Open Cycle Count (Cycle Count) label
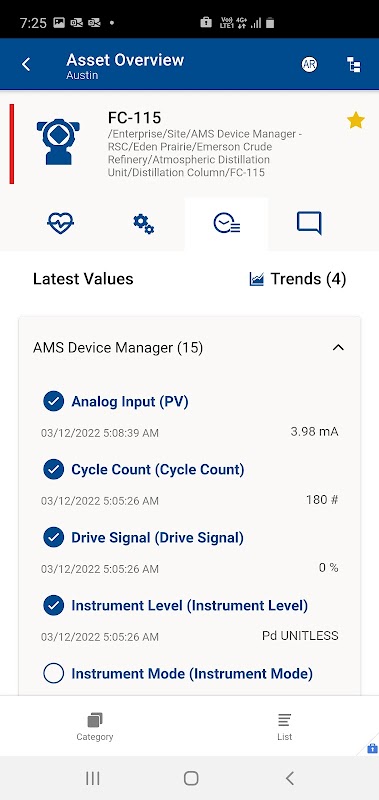Screen dimensions: 379x800 (158, 469)
